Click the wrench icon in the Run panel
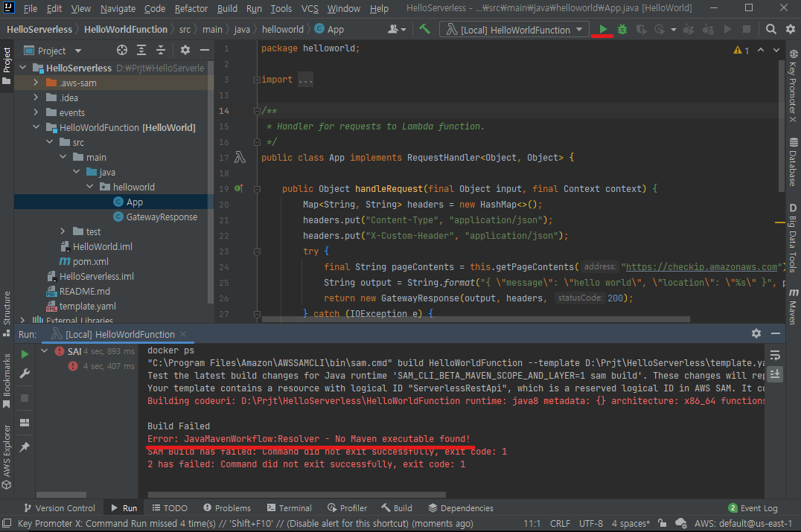The width and height of the screenshot is (801, 532). 25,374
